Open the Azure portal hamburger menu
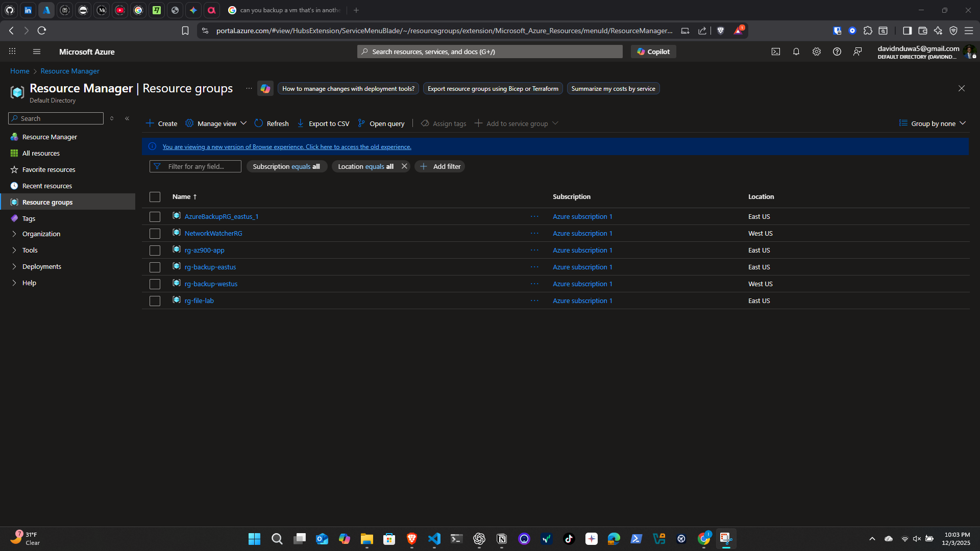980x551 pixels. click(x=37, y=52)
